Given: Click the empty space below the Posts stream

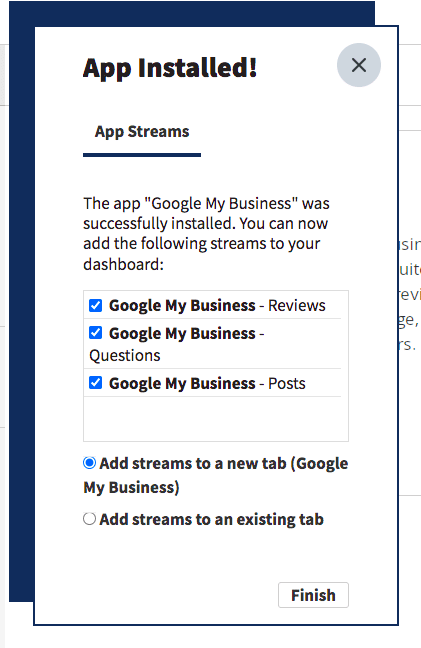Looking at the screenshot, I should click(x=216, y=419).
